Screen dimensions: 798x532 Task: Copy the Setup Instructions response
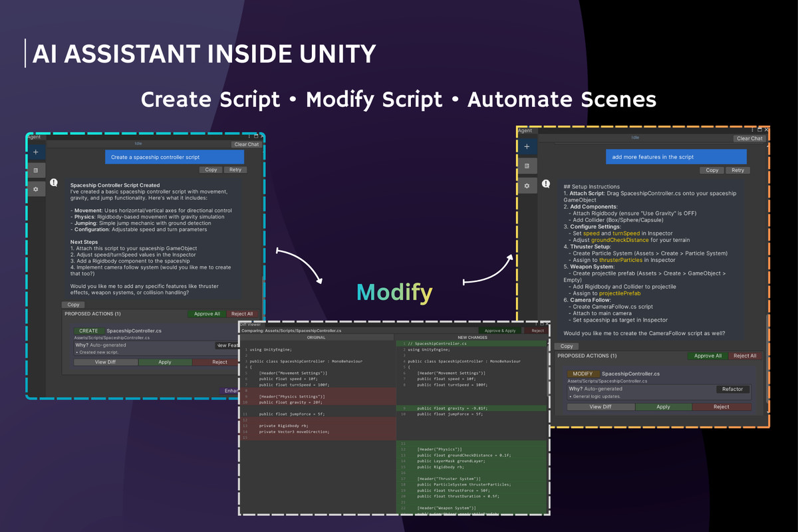click(567, 346)
